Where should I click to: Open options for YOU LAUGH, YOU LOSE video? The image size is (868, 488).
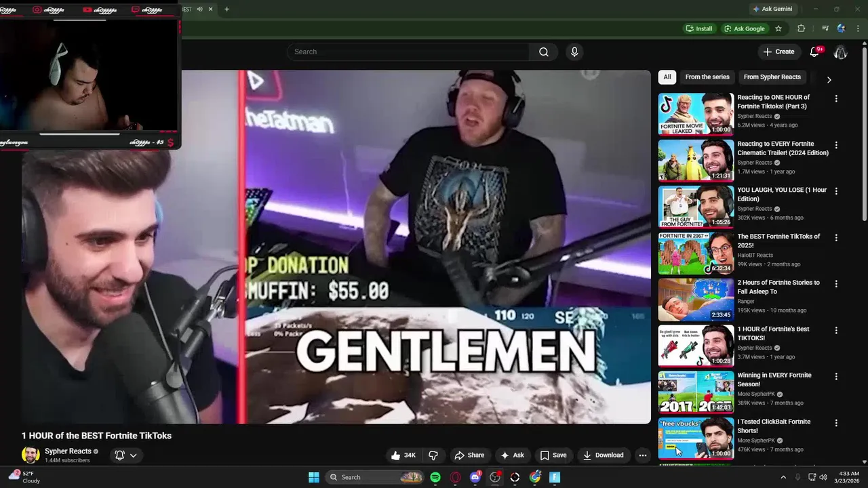tap(836, 191)
